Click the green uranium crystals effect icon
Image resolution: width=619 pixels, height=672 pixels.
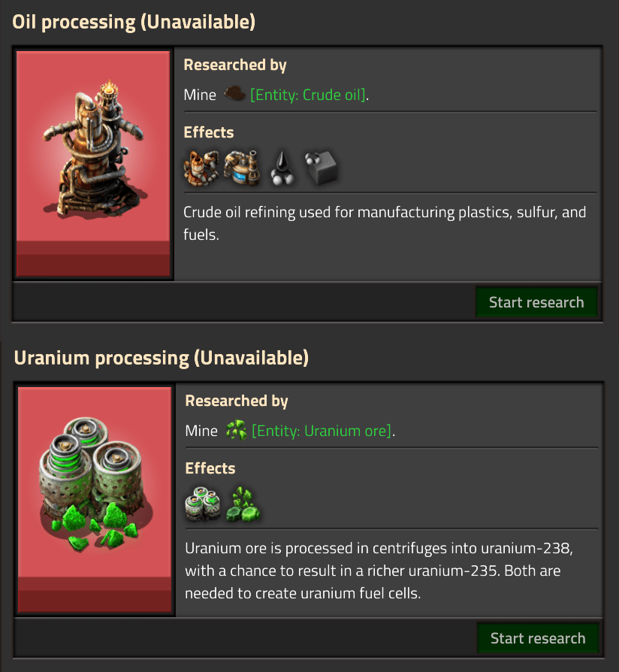[243, 504]
